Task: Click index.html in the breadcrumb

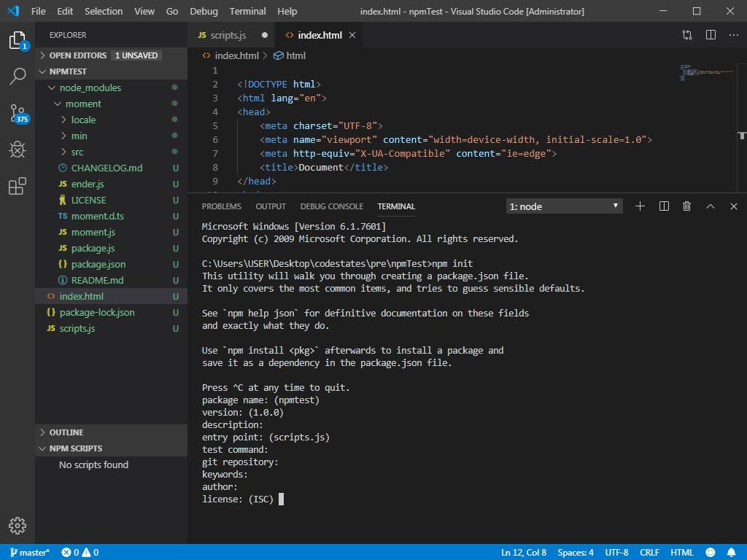Action: (x=231, y=55)
